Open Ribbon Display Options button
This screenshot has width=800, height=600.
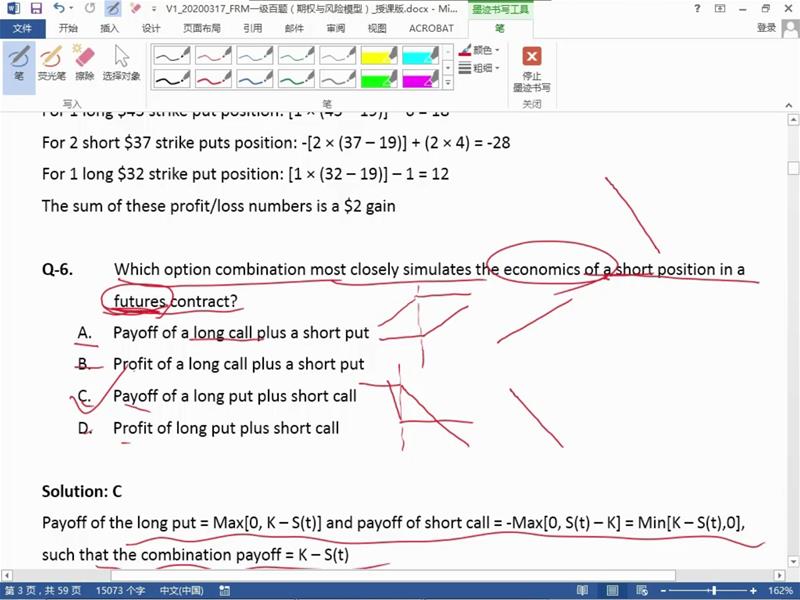720,8
